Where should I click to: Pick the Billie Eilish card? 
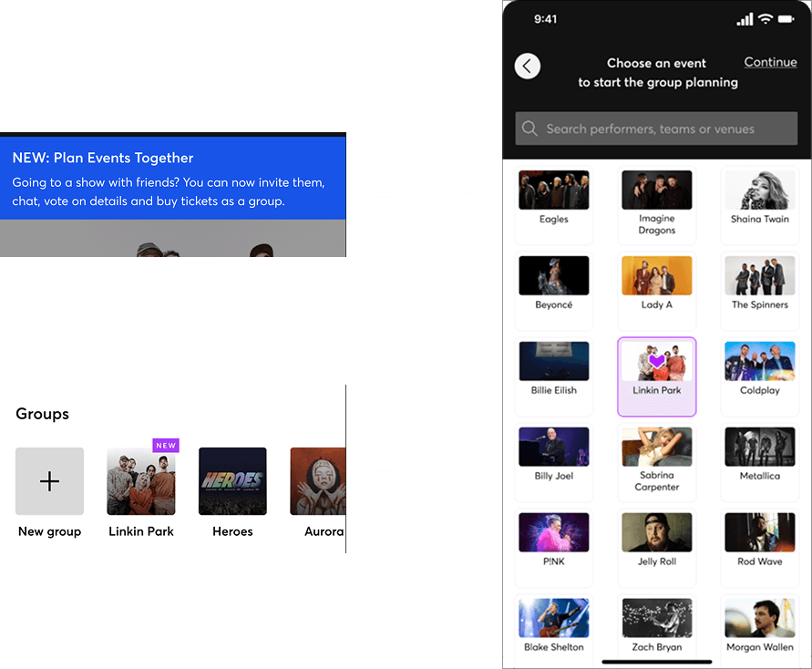tap(553, 376)
